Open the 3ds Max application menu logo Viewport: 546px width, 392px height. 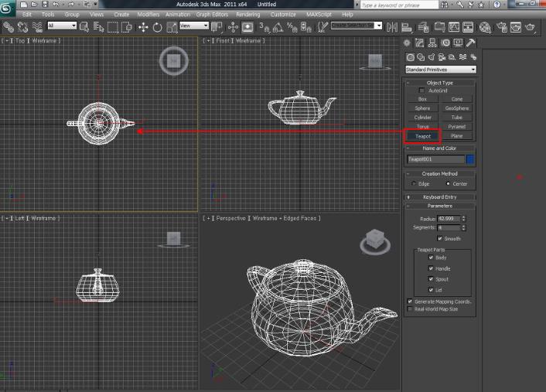7,9
